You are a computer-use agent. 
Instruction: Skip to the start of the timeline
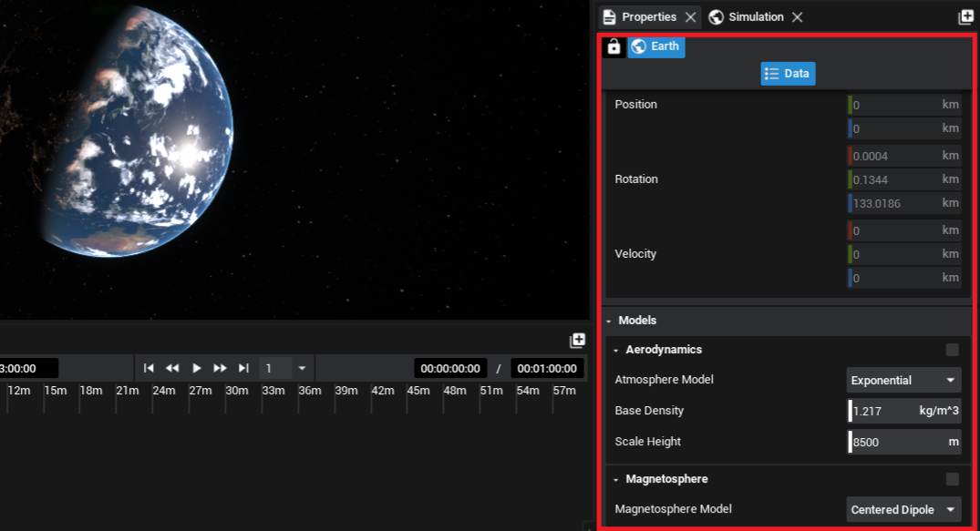point(149,369)
